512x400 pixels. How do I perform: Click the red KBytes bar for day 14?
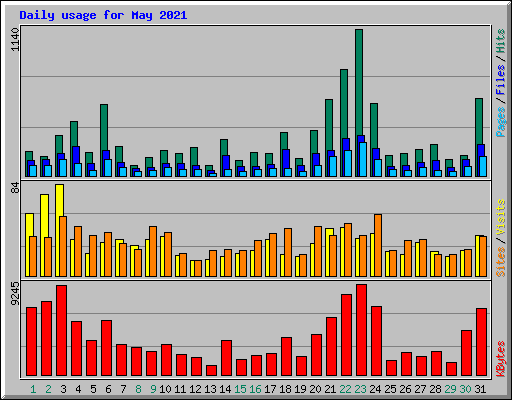226,358
